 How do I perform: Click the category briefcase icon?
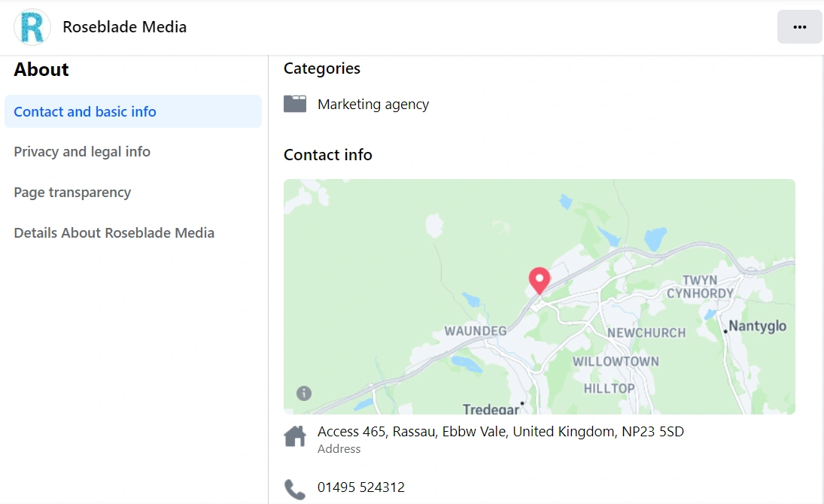pos(295,104)
